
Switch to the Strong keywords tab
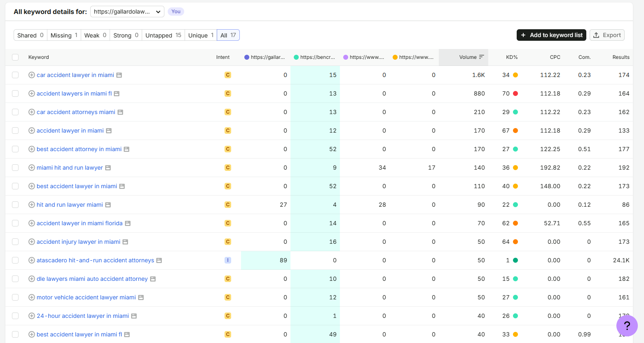coord(126,35)
